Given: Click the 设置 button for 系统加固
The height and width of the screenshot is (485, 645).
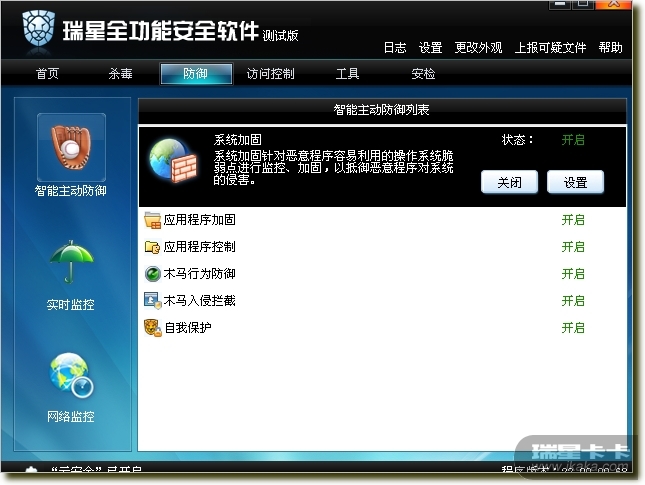Looking at the screenshot, I should point(575,182).
